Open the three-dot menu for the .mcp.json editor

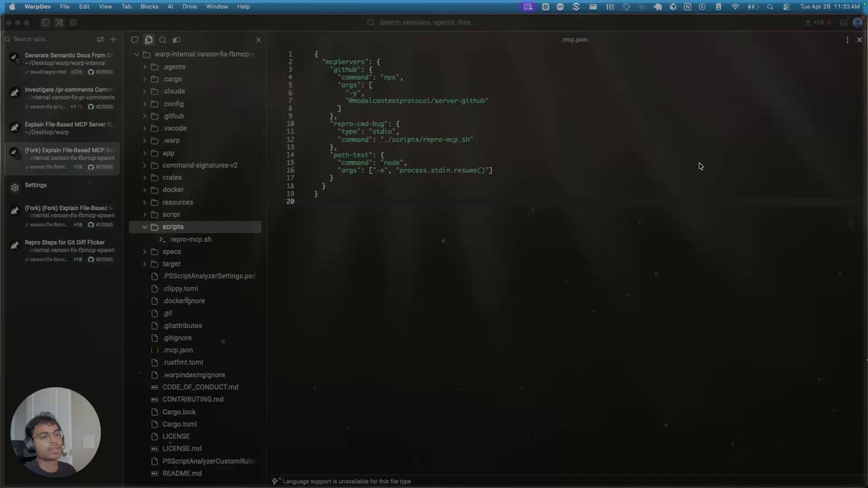[x=847, y=40]
